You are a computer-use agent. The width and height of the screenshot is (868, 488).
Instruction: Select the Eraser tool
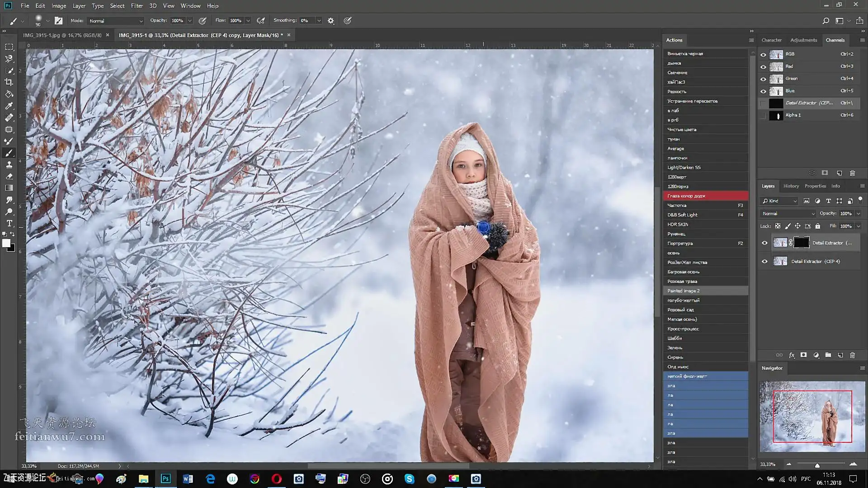tap(9, 177)
